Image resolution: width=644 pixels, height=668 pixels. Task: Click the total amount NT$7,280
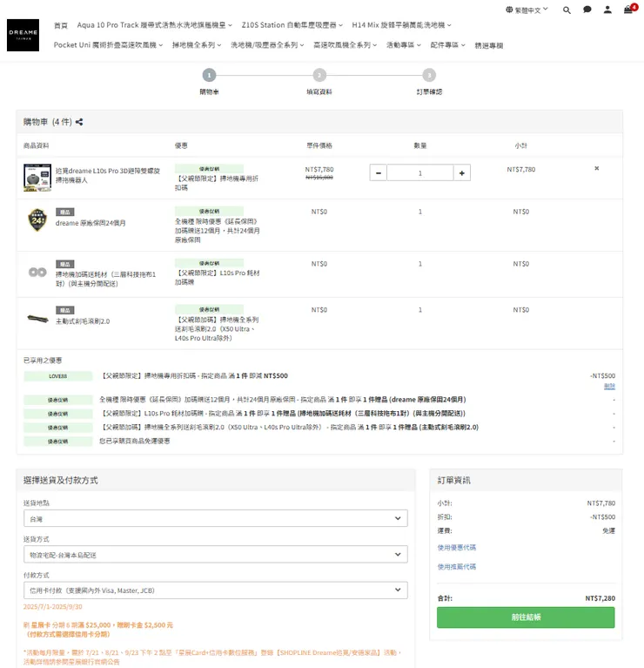pos(600,598)
